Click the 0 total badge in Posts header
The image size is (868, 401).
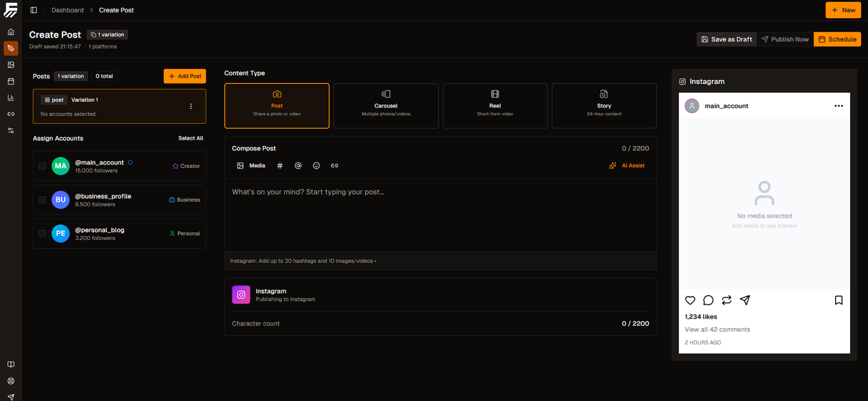click(104, 76)
